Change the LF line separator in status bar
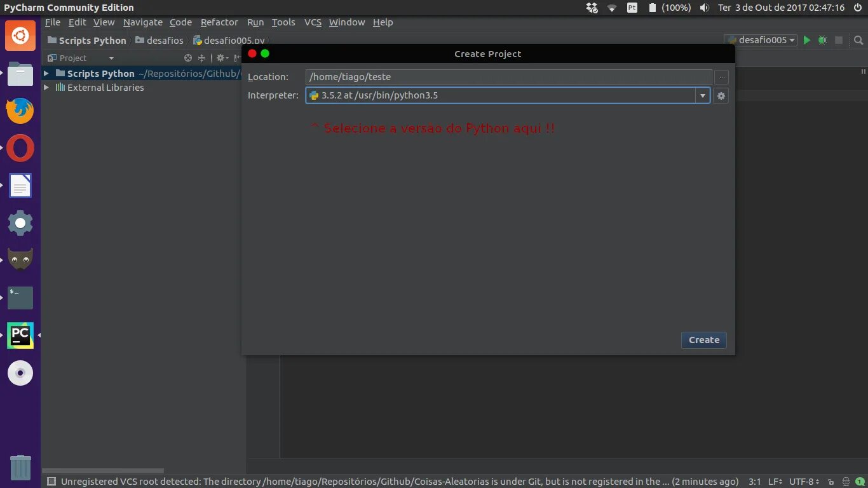 click(x=775, y=482)
